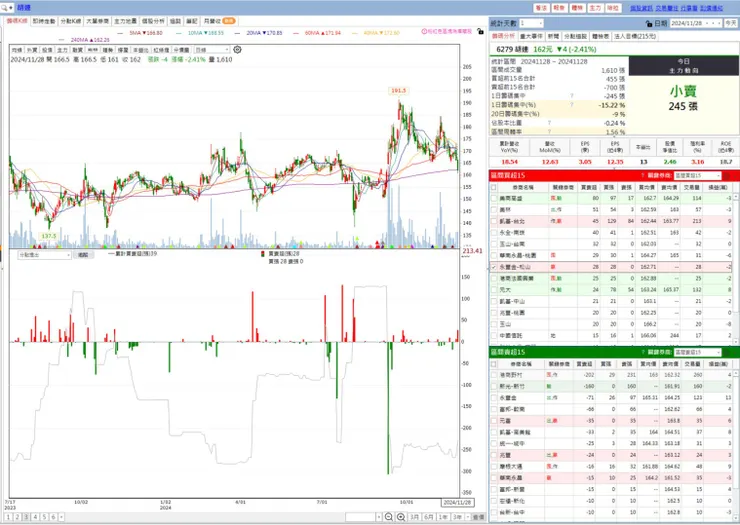Image resolution: width=740 pixels, height=525 pixels.
Task: Open 法人目標(215元) tab
Action: pyautogui.click(x=635, y=36)
